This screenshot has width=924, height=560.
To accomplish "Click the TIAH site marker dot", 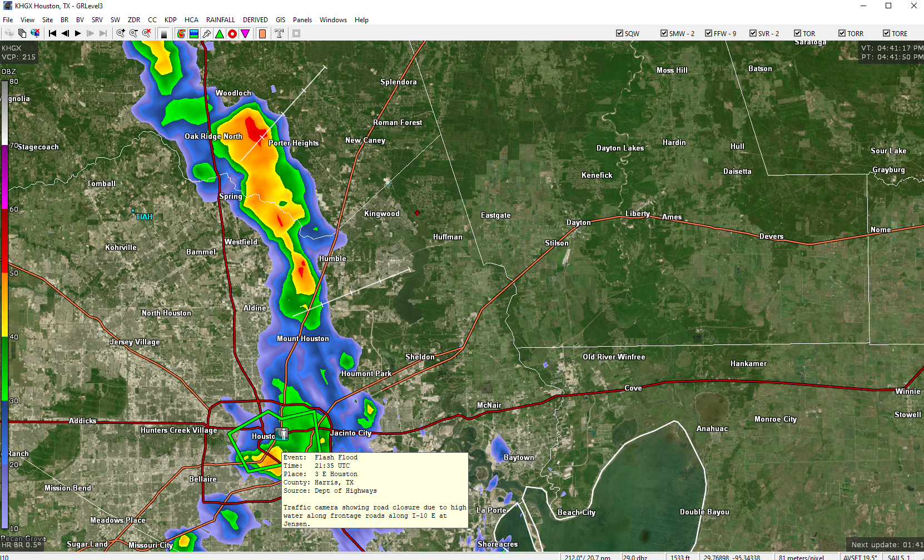I will [133, 211].
